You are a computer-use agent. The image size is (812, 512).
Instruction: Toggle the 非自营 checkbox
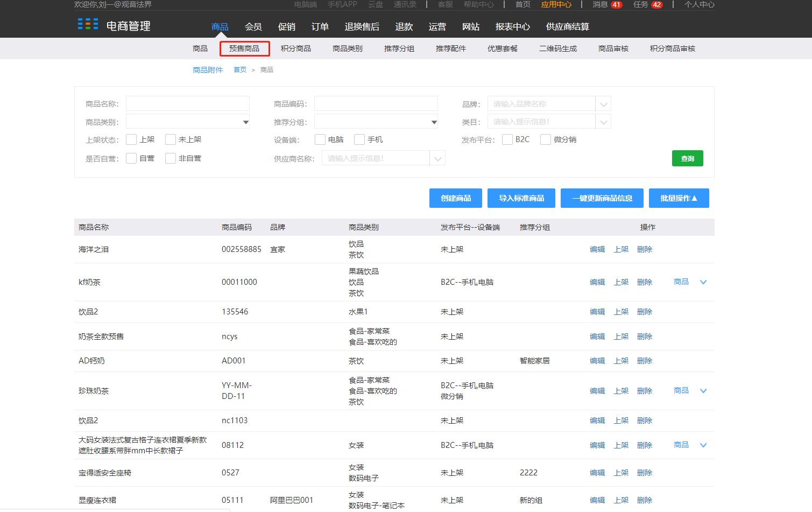tap(171, 158)
